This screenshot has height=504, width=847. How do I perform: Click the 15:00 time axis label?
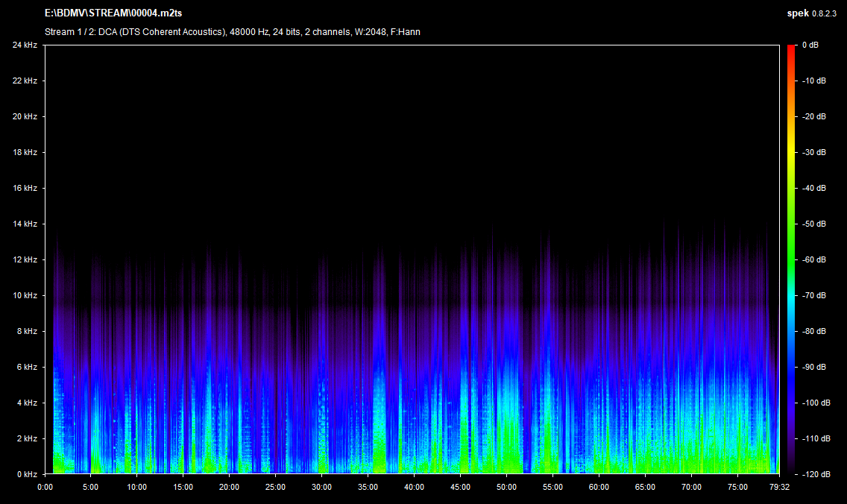point(183,487)
